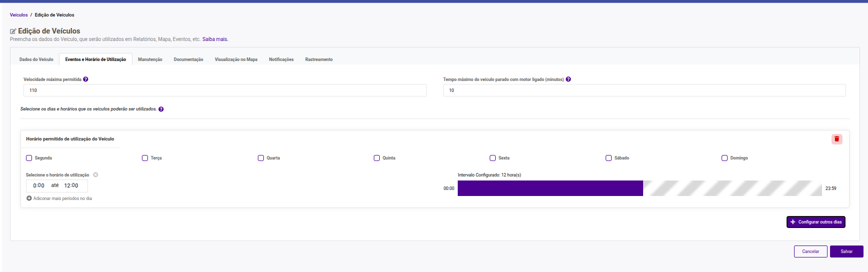This screenshot has width=868, height=272.
Task: Check the Segunda checkbox
Action: coord(29,158)
